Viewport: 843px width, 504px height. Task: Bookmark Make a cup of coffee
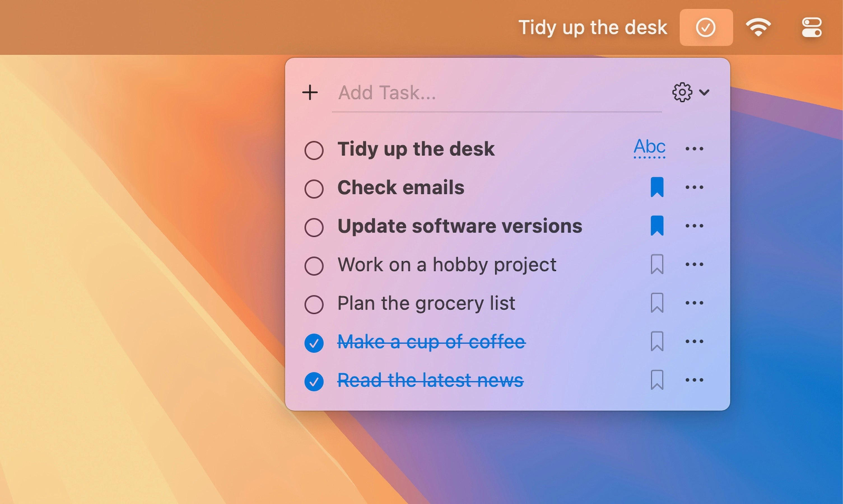click(x=657, y=341)
